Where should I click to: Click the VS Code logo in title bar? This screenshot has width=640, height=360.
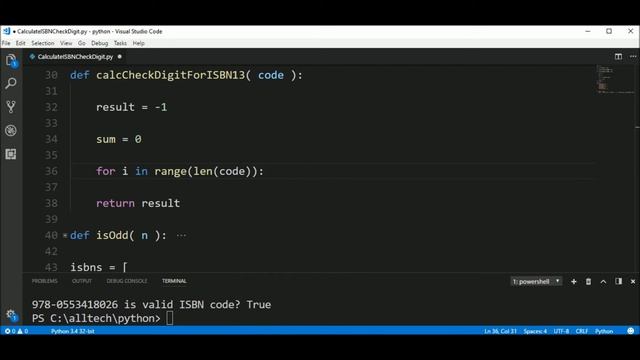tap(7, 31)
